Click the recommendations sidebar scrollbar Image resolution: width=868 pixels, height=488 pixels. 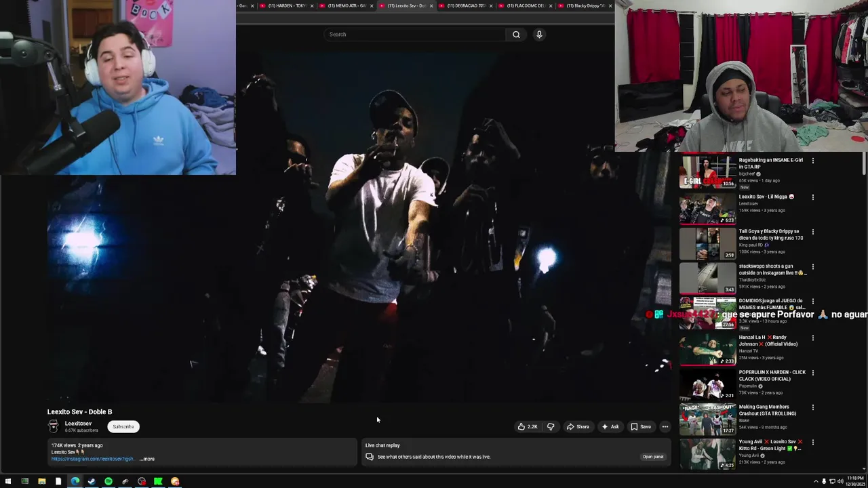pyautogui.click(x=865, y=165)
